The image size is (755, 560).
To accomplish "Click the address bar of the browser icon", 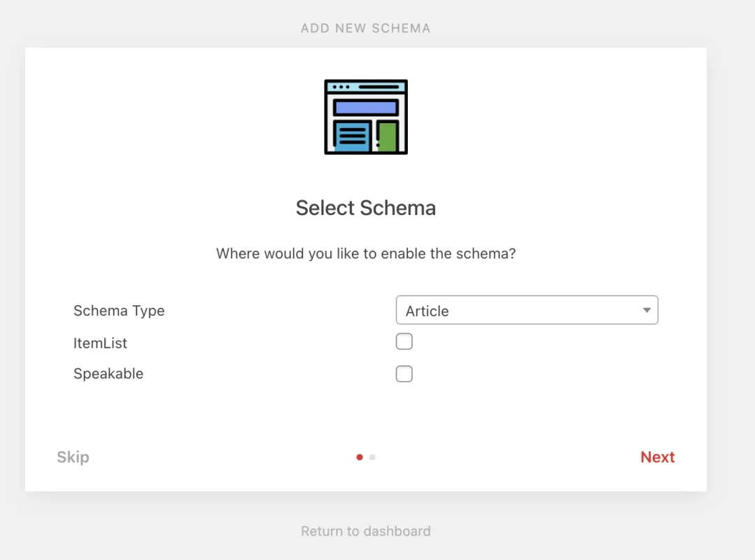I will tap(379, 87).
